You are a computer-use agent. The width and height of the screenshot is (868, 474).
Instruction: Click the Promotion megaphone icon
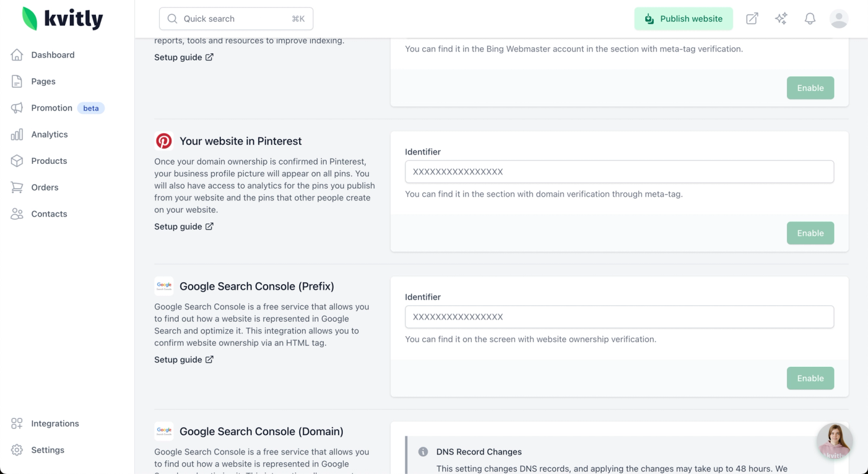pyautogui.click(x=17, y=108)
